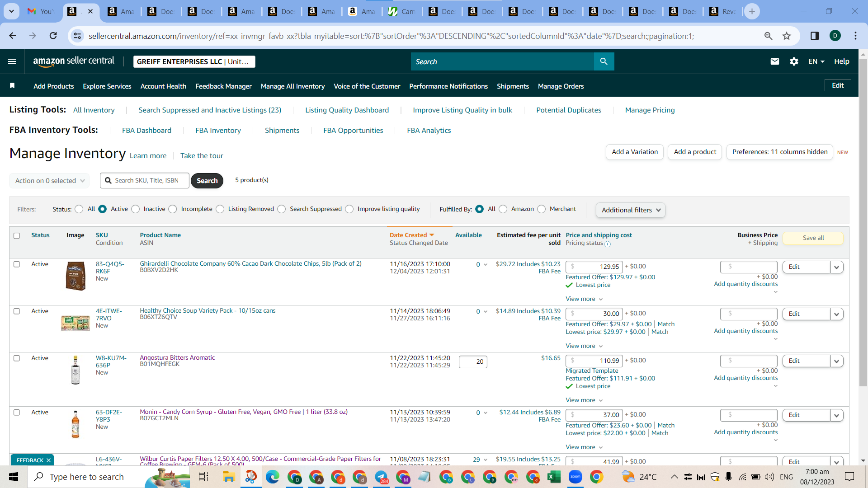
Task: Click the Angostura Bitters product image
Action: (x=75, y=370)
